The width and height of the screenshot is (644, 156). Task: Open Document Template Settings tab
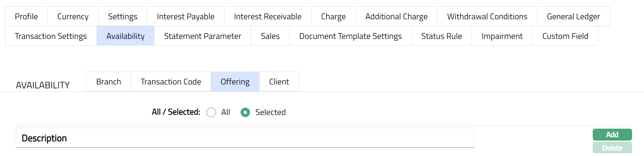[x=350, y=36]
